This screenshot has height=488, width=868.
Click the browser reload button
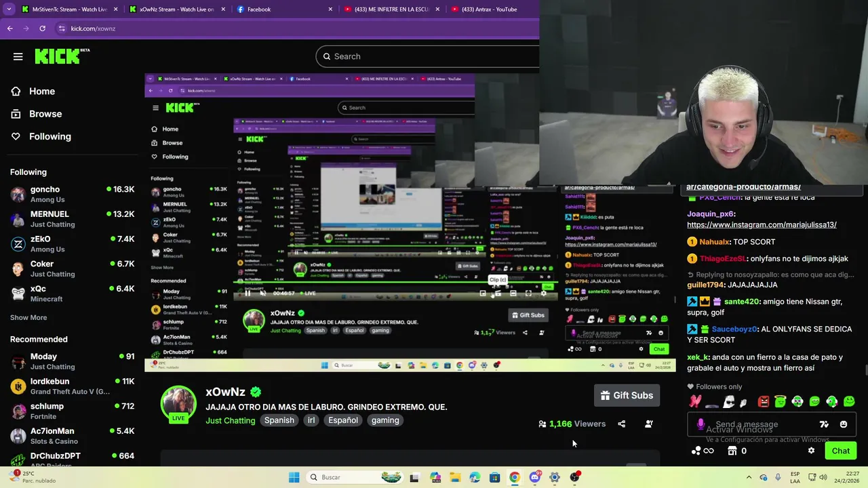click(42, 28)
